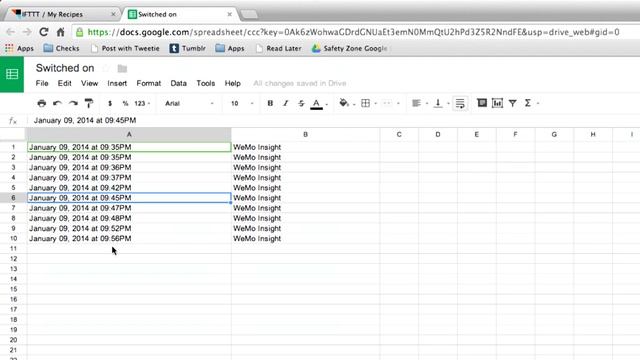Open more number formats 123 dropdown

point(142,103)
